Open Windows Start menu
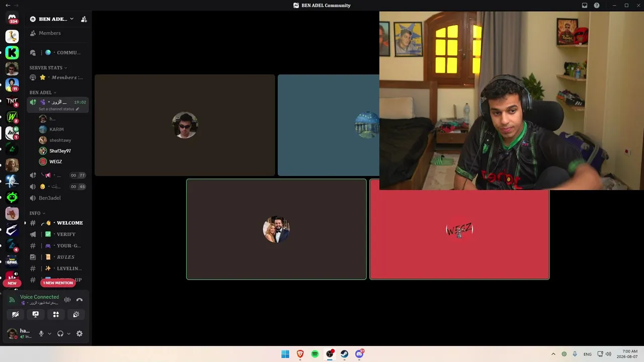Viewport: 644px width, 362px height. pos(285,354)
